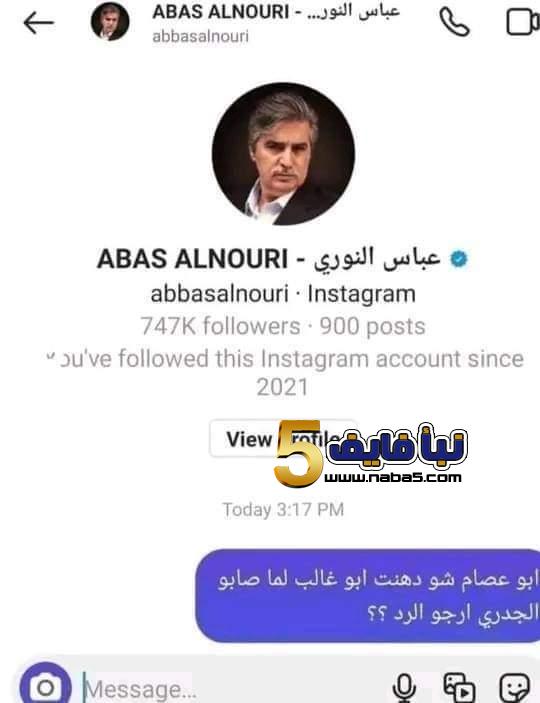Click the View profile button
The height and width of the screenshot is (703, 540).
pos(283,438)
